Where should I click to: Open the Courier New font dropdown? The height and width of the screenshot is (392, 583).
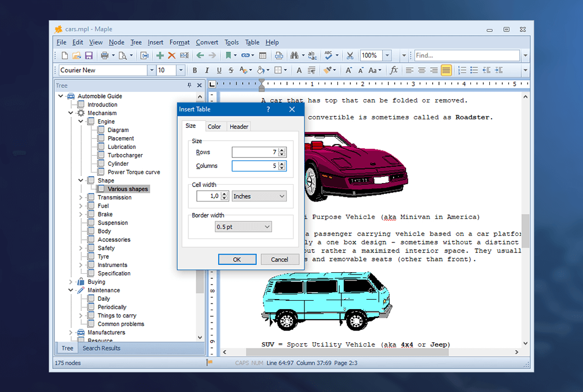point(152,70)
